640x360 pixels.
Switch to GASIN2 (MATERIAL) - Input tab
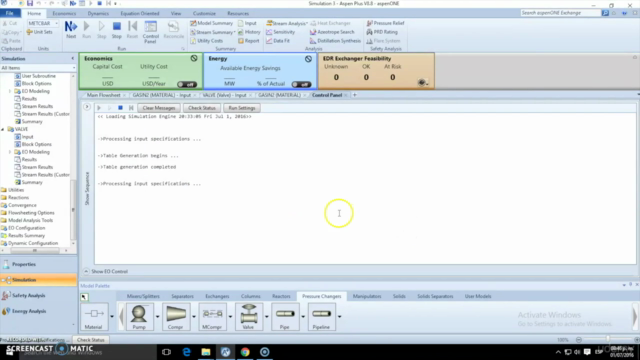162,95
